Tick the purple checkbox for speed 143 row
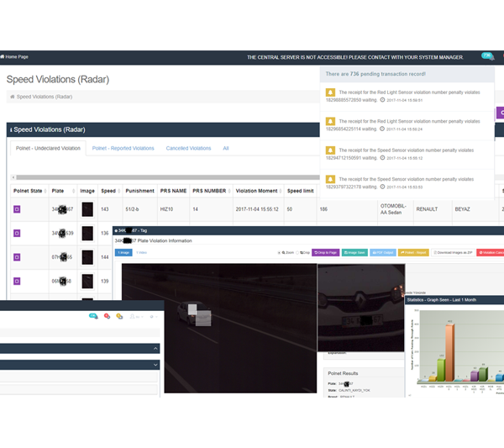Screen dimensions: 504x448 17,209
